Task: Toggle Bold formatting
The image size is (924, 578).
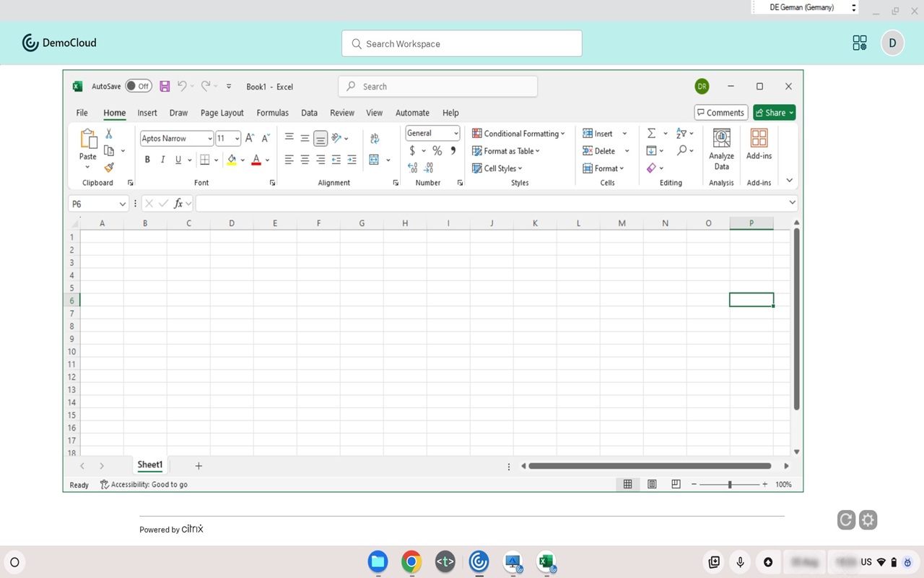Action: (x=147, y=160)
